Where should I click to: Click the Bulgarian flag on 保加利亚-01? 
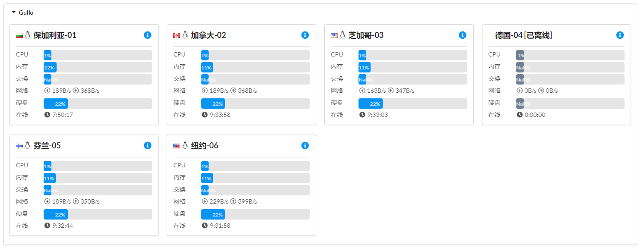pyautogui.click(x=19, y=35)
